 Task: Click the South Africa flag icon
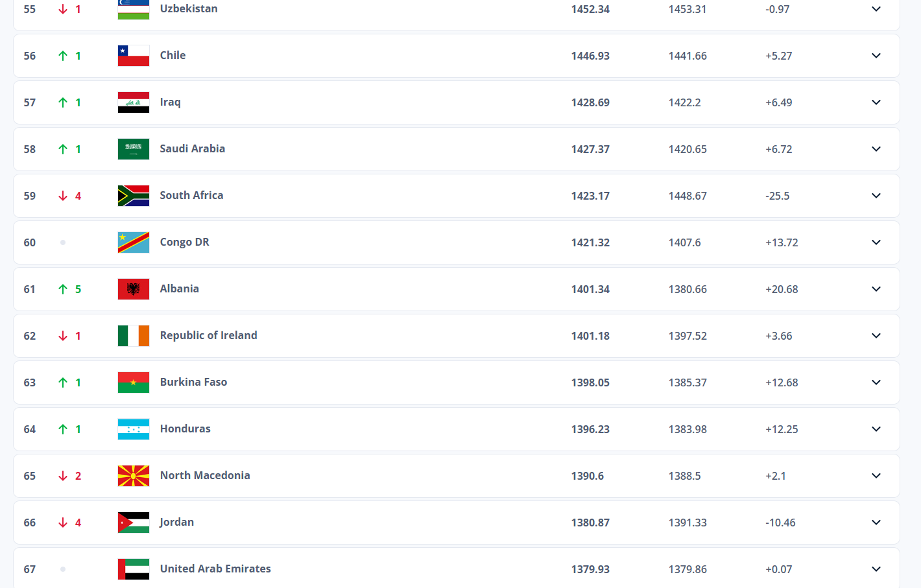click(134, 196)
